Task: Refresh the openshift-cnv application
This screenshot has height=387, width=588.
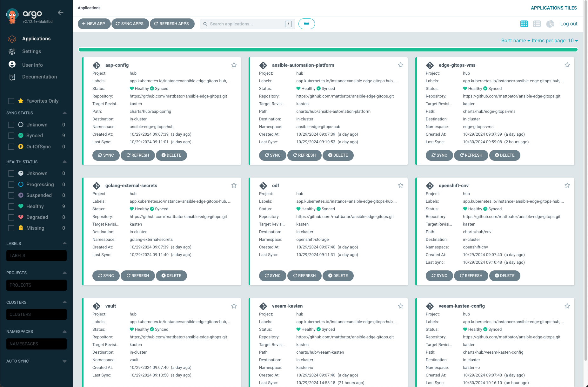Action: (471, 276)
